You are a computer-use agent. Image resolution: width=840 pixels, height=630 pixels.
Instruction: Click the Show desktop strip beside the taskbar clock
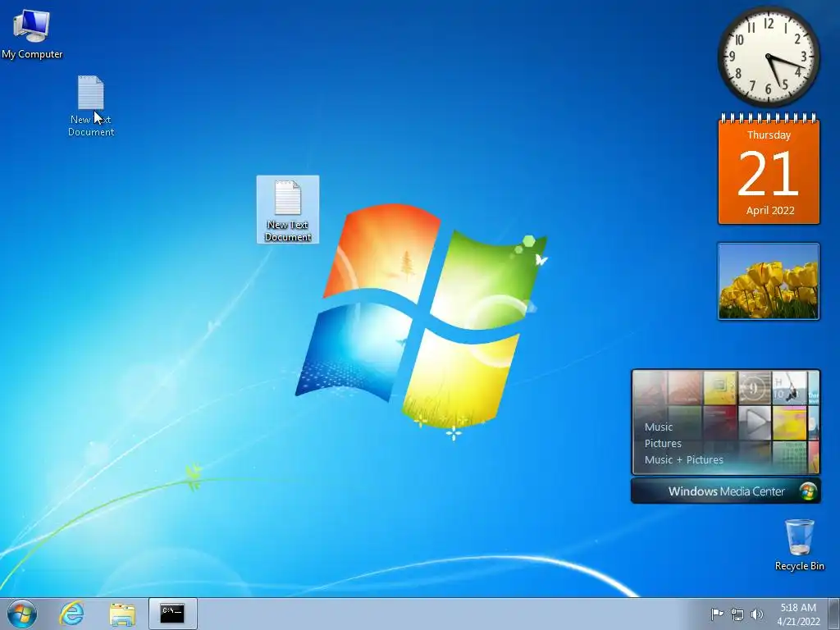pos(834,614)
